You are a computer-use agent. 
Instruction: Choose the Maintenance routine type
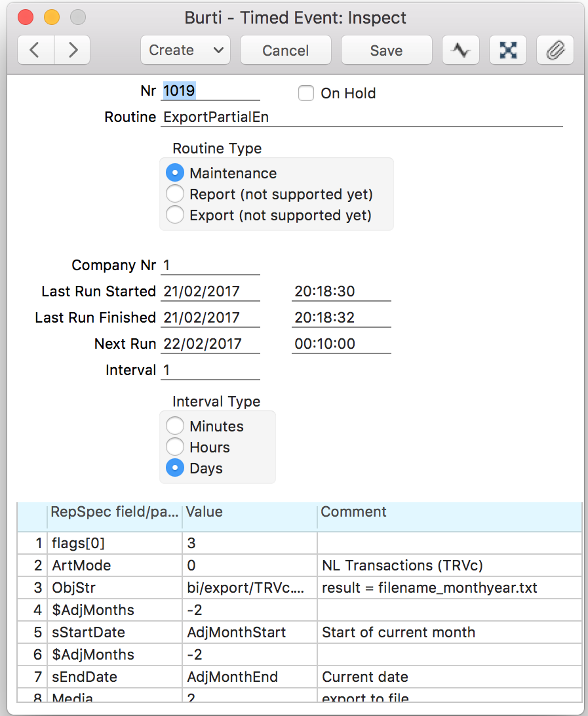click(x=175, y=173)
